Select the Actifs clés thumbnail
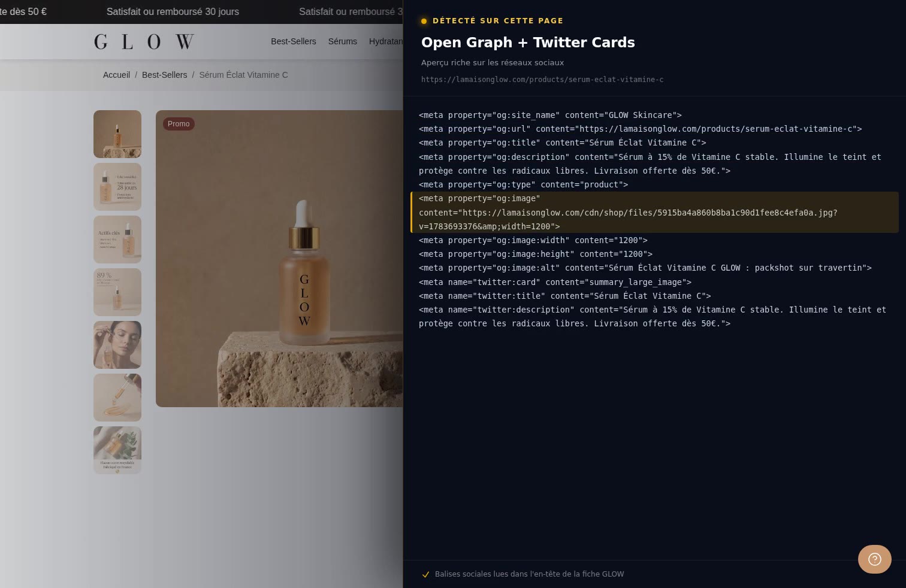The image size is (906, 588). (x=117, y=240)
